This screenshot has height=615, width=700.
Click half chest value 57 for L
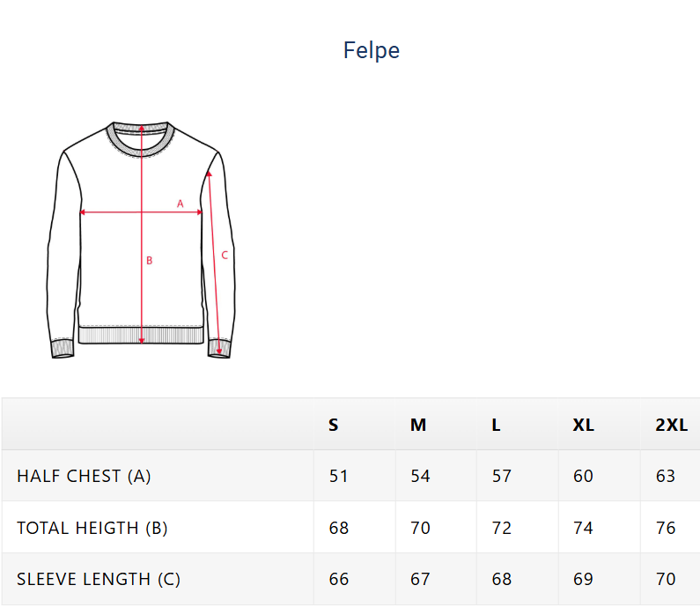pyautogui.click(x=502, y=476)
